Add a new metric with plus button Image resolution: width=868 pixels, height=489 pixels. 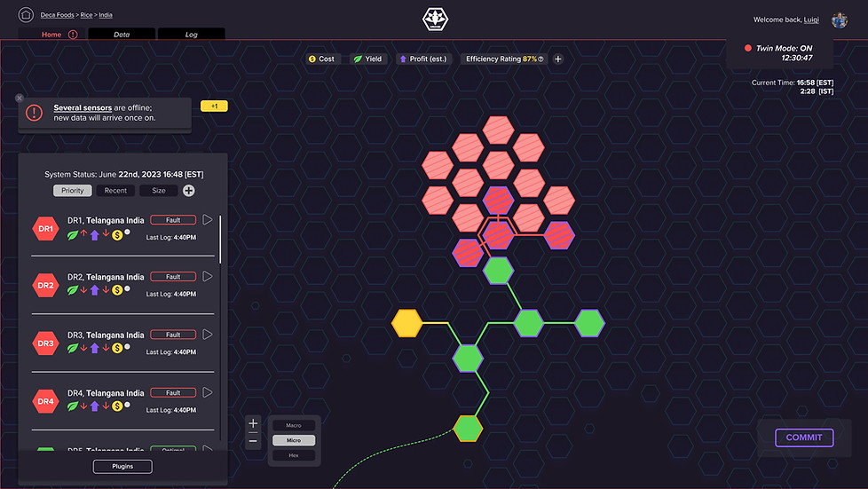558,59
